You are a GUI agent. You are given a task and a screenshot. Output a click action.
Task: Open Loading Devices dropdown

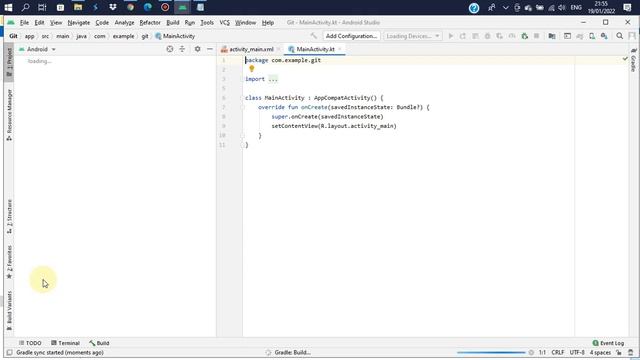[412, 36]
